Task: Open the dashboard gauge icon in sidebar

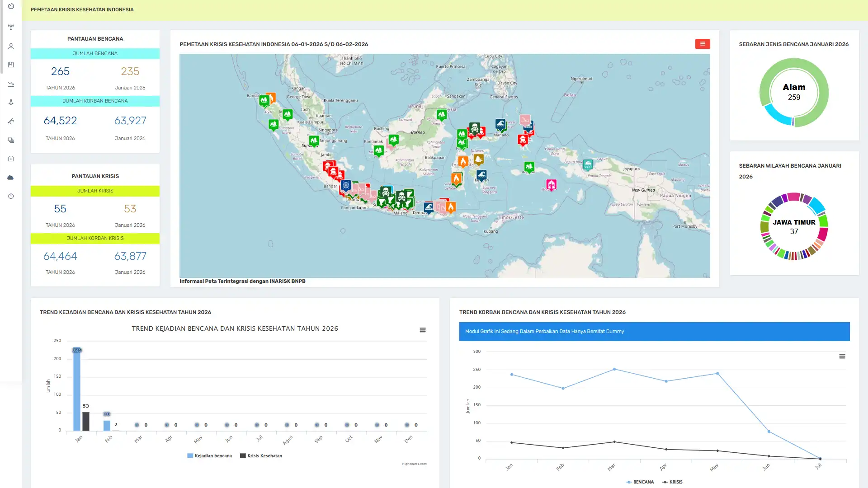Action: coord(11,6)
